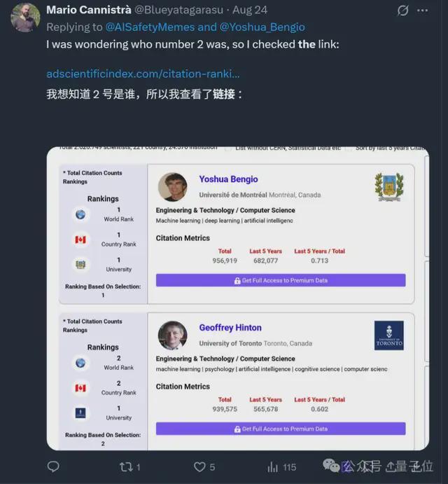This screenshot has width=448, height=484.
Task: Click the University of Toronto logo
Action: pyautogui.click(x=388, y=336)
